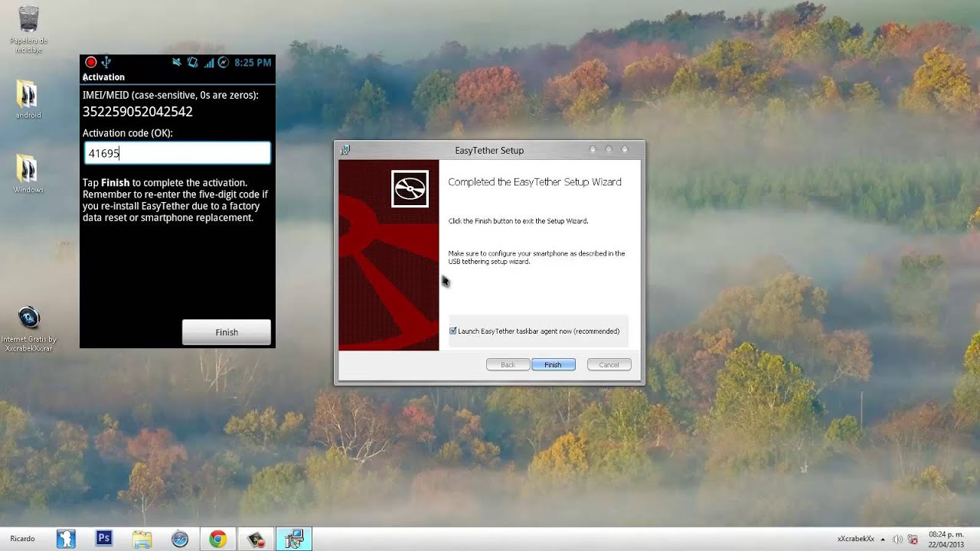The image size is (980, 551).
Task: Tap the USB icon in phone status bar
Action: click(106, 62)
